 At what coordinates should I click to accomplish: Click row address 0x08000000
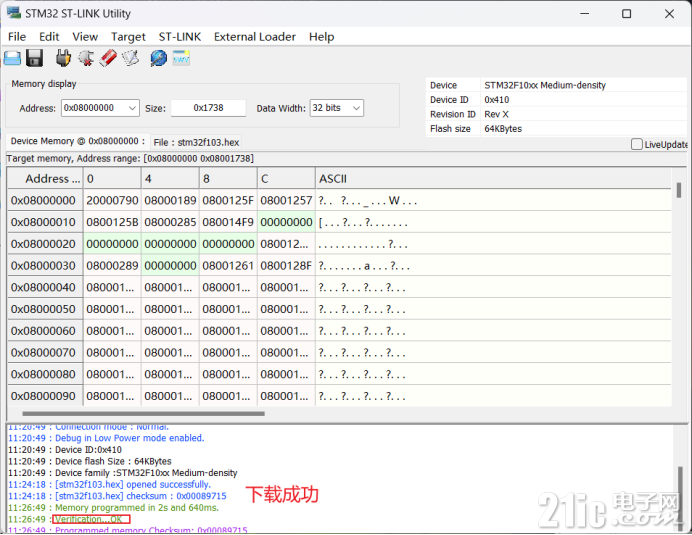tap(45, 200)
